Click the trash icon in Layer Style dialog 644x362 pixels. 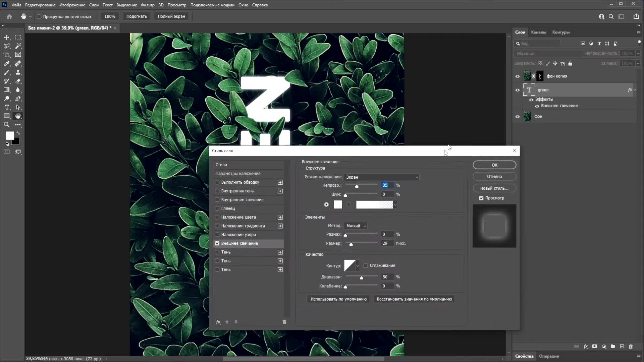pos(284,322)
